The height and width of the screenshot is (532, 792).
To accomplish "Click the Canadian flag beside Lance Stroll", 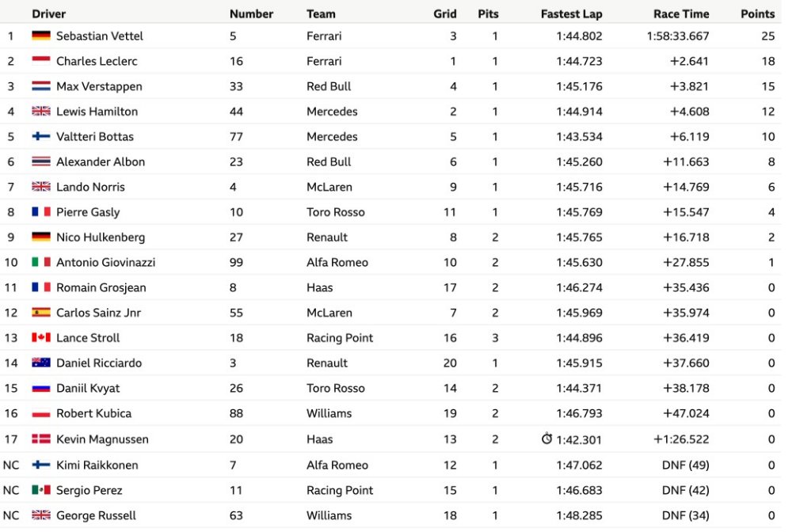I will click(x=41, y=338).
